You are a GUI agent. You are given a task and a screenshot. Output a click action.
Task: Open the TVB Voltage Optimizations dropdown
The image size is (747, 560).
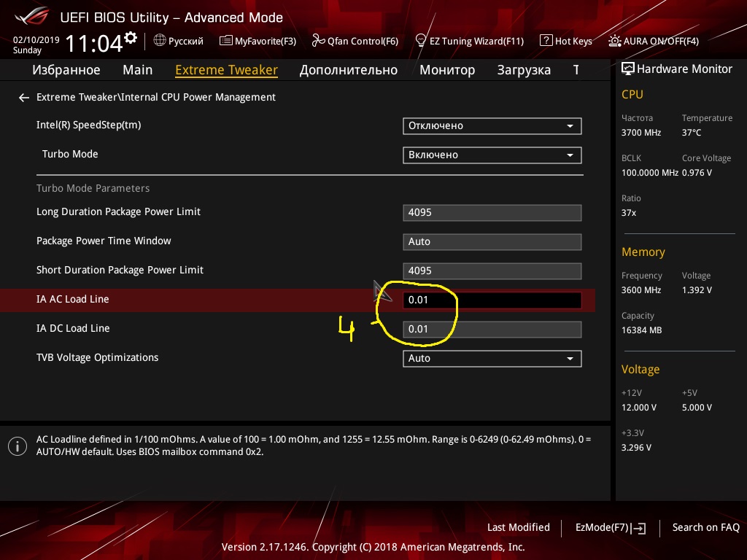(x=492, y=359)
